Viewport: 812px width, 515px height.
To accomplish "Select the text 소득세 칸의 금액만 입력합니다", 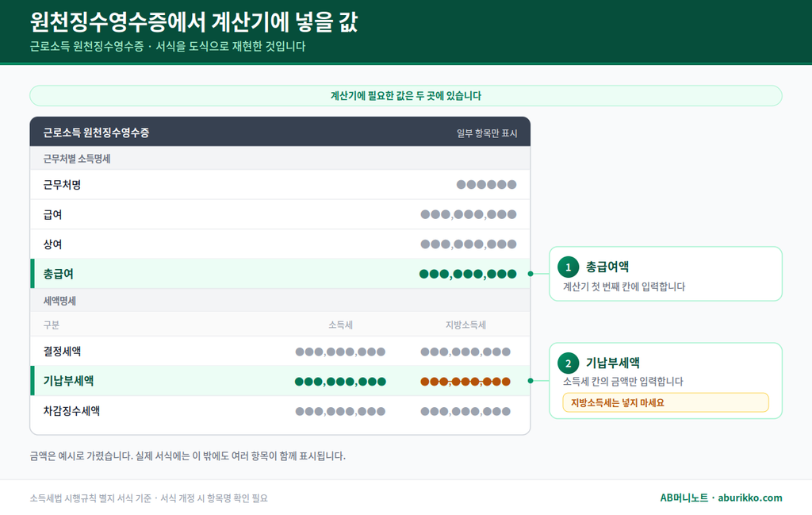I will click(x=623, y=382).
